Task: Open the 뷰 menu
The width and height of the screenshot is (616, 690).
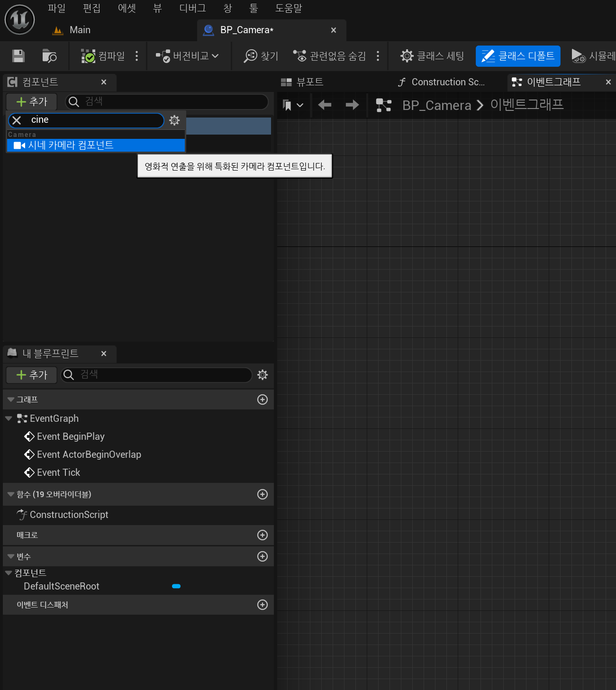Action: click(157, 8)
